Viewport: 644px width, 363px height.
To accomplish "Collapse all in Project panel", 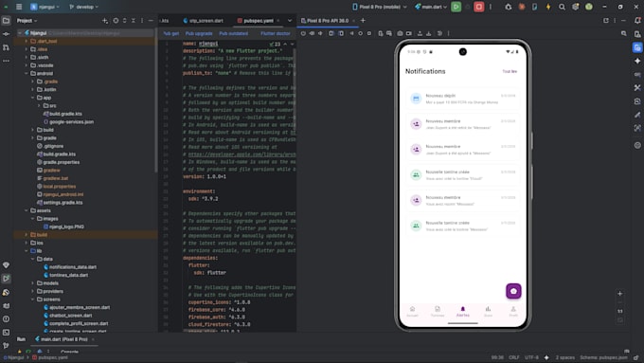I will [x=134, y=21].
